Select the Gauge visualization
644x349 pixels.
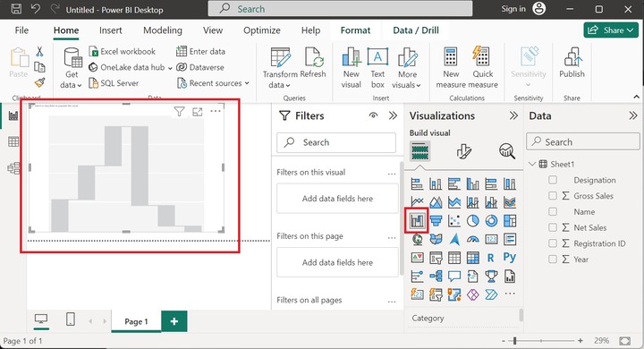coord(473,239)
